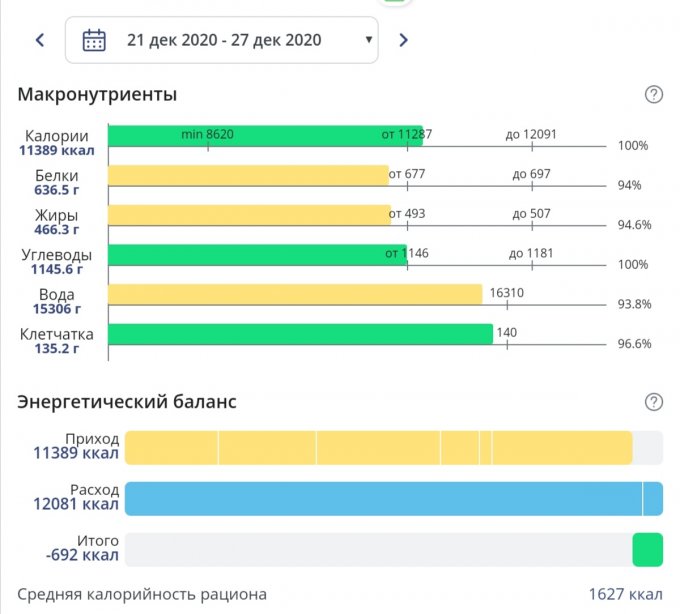This screenshot has width=680, height=614.
Task: Click the green Итого balance block
Action: click(x=647, y=549)
